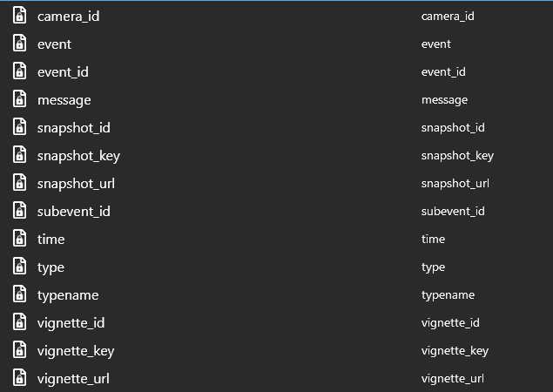Select the snapshot_url file icon
The width and height of the screenshot is (553, 392).
(x=19, y=184)
